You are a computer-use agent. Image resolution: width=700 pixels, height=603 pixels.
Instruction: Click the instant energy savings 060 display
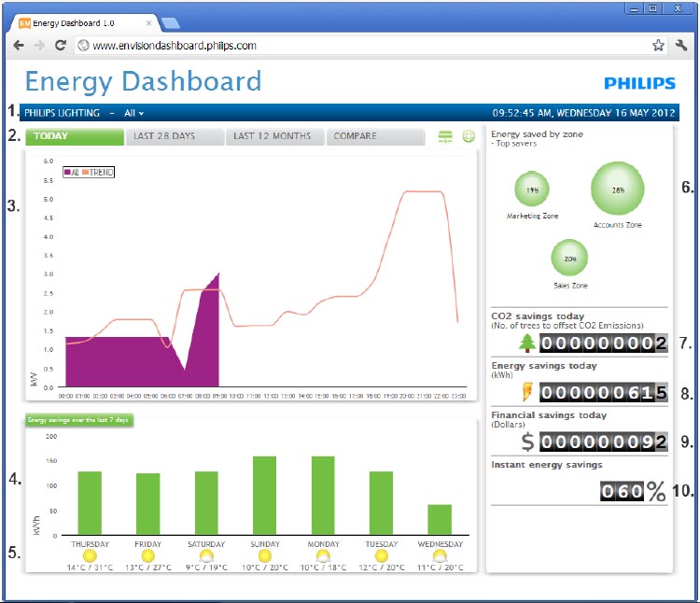coord(622,491)
